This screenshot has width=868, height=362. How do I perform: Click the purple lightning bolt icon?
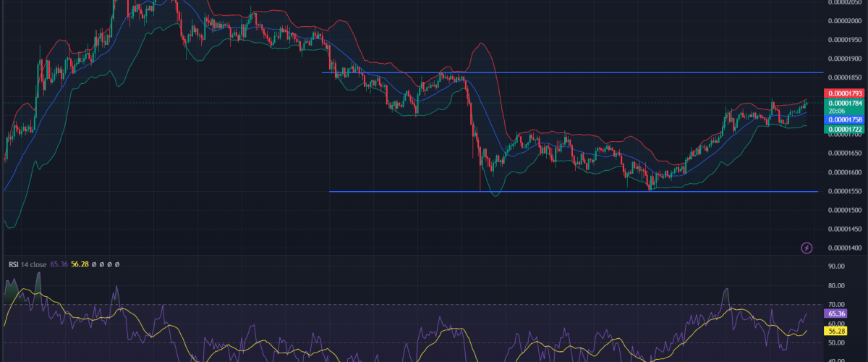pyautogui.click(x=807, y=248)
